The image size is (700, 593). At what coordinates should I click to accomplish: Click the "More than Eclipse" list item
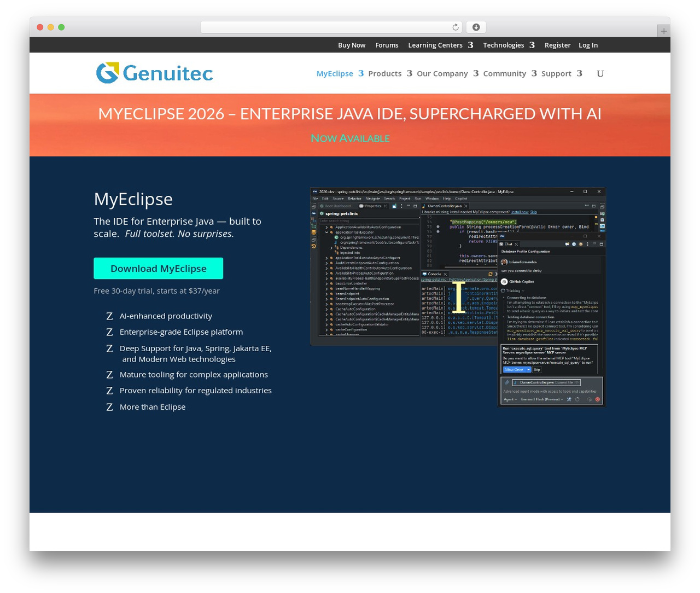[153, 407]
